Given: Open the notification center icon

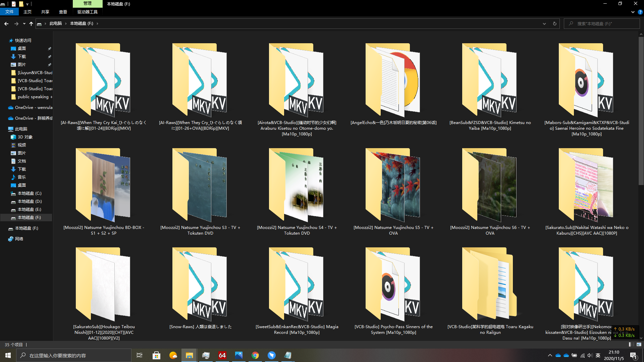Looking at the screenshot, I should click(633, 355).
